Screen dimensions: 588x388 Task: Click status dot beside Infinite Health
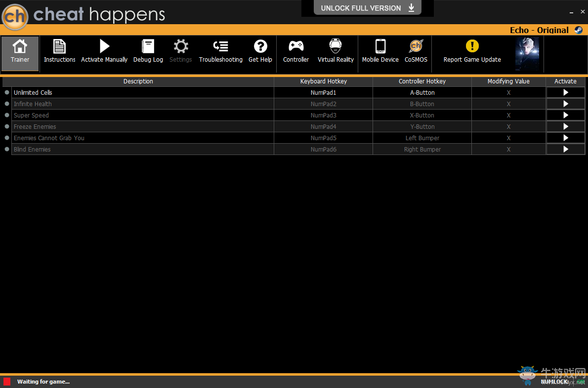click(x=7, y=103)
